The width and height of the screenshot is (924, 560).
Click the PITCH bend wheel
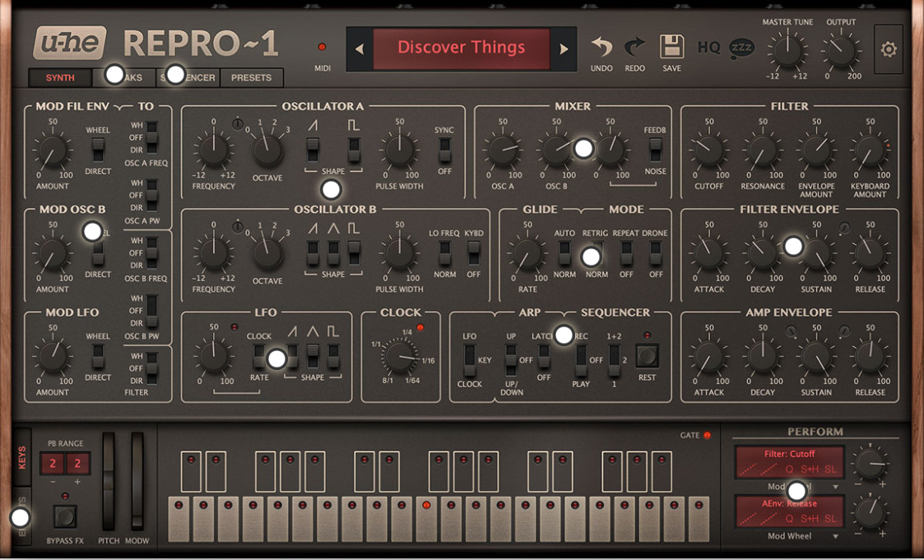click(109, 481)
